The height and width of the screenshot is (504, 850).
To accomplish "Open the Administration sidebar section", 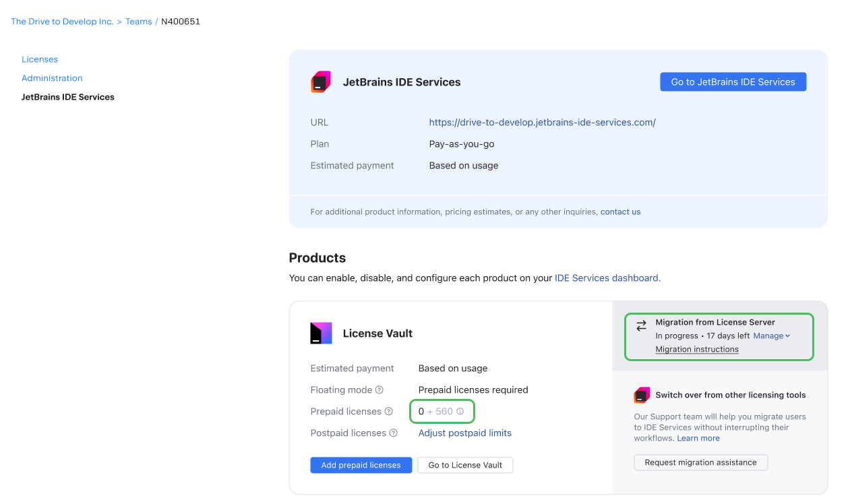I will pos(52,78).
